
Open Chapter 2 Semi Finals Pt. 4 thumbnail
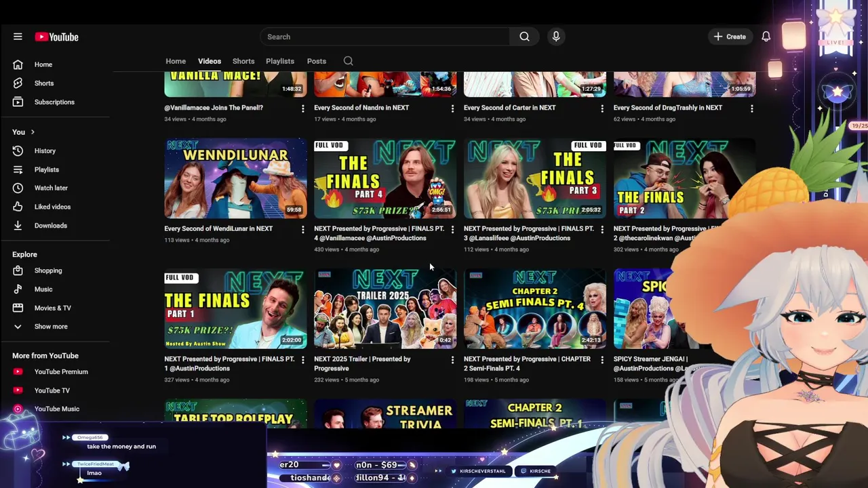click(x=535, y=309)
